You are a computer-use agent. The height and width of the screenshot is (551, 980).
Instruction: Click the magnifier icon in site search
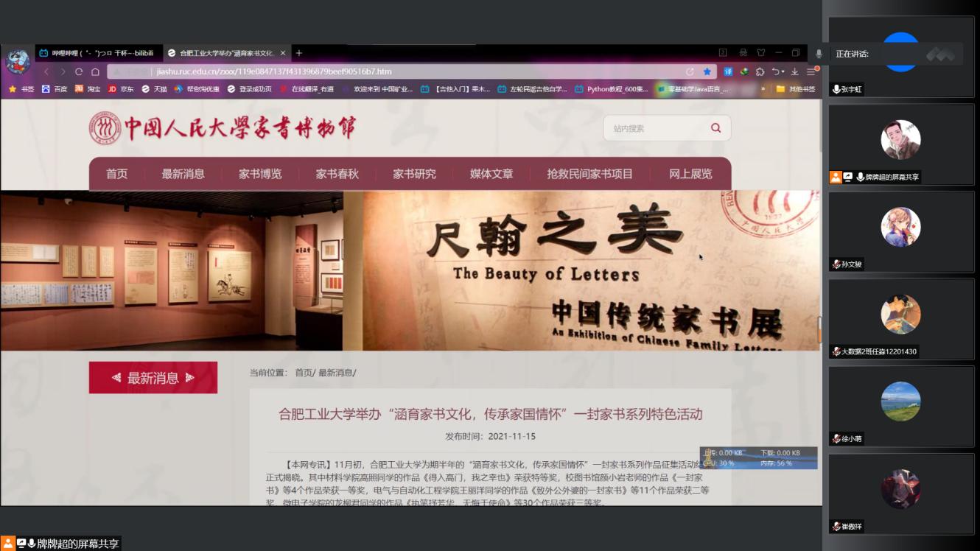[x=715, y=128]
